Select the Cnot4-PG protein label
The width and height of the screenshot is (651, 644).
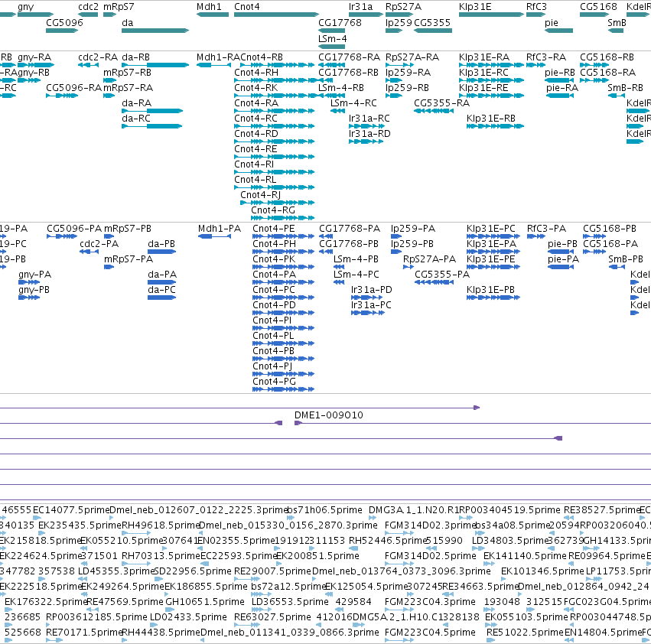click(x=274, y=381)
